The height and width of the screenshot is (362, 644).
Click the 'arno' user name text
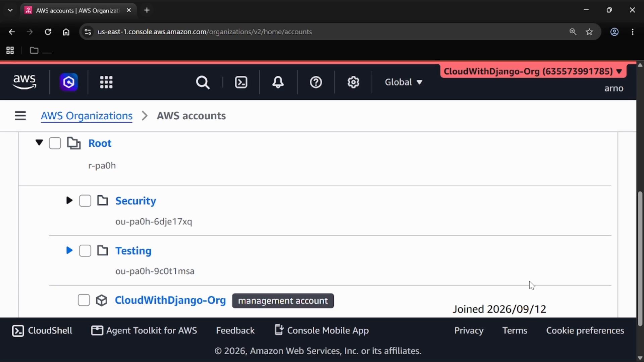(x=614, y=88)
